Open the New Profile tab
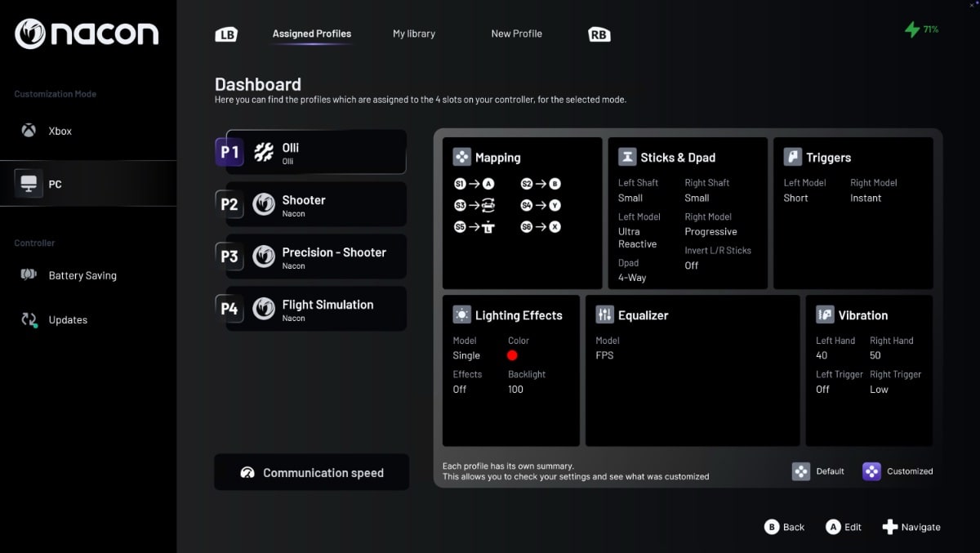980x553 pixels. (516, 33)
